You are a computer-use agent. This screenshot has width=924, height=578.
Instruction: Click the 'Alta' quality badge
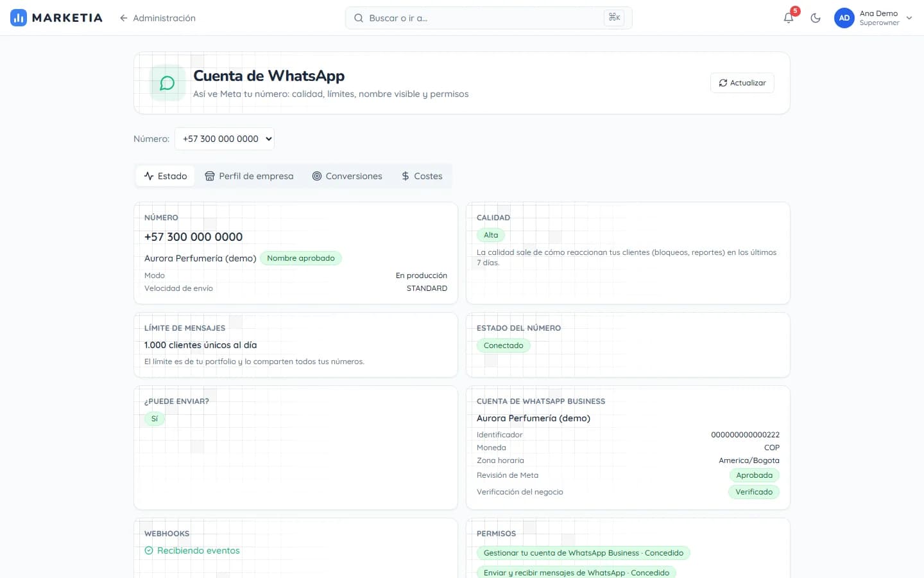pos(491,235)
